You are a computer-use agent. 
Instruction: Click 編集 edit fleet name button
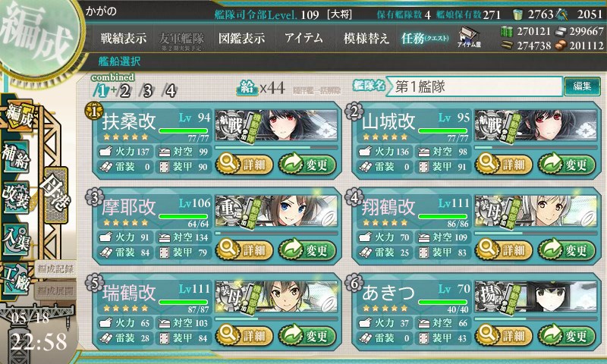582,86
